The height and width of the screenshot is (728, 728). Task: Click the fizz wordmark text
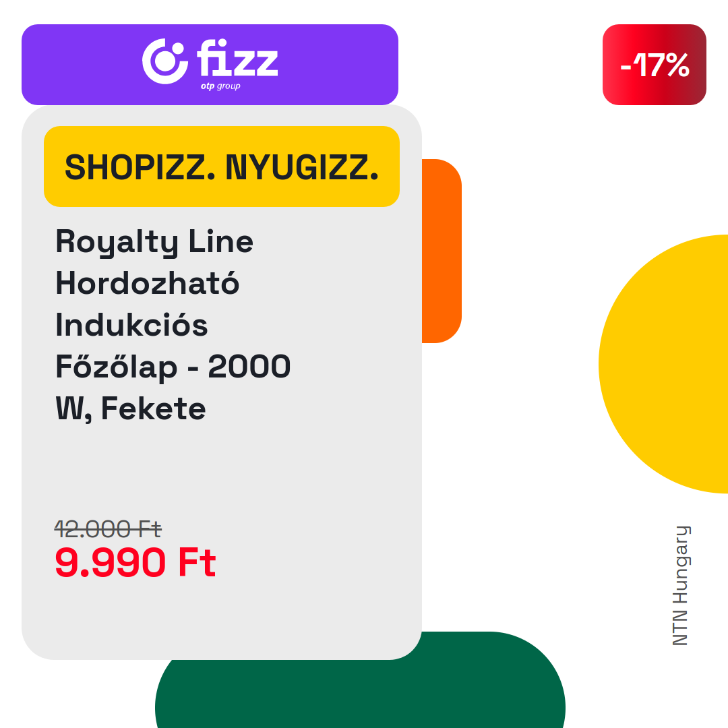point(237,57)
